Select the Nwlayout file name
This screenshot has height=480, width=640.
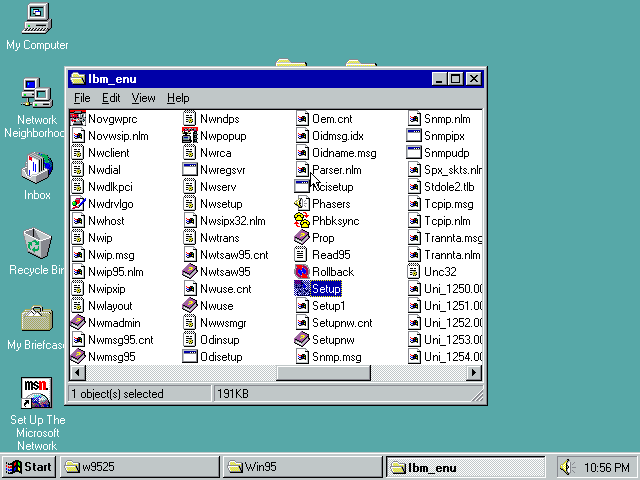coord(110,306)
